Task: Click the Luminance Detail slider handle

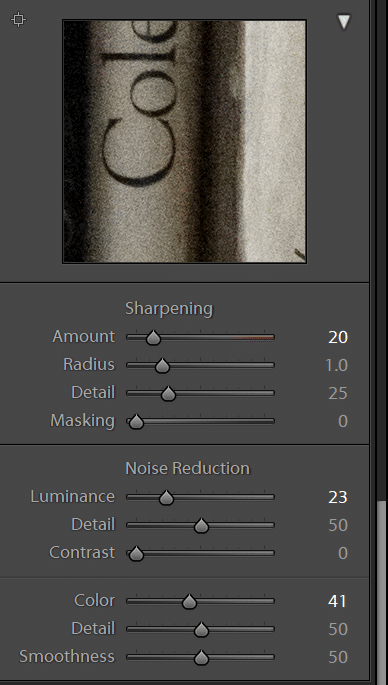Action: coord(201,526)
